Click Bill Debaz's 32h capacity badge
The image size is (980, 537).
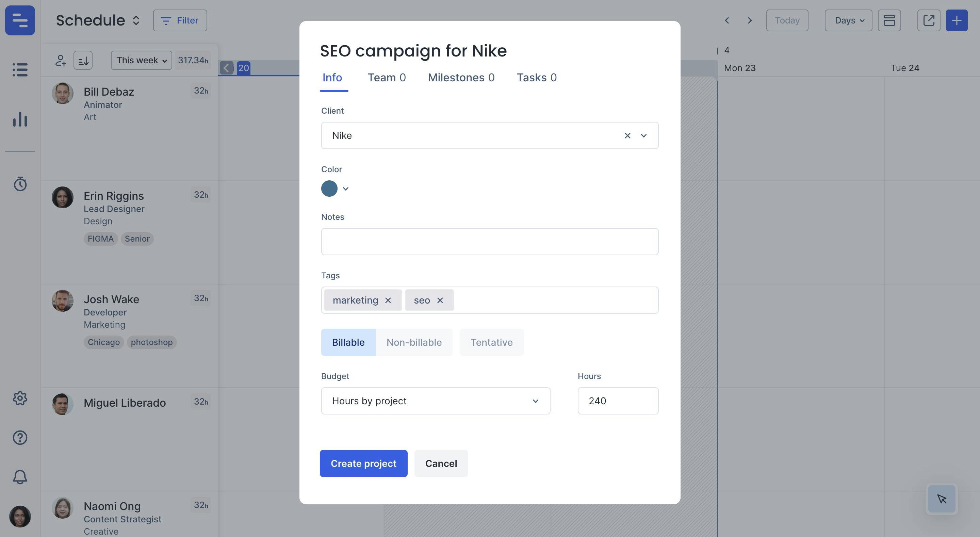(x=201, y=91)
